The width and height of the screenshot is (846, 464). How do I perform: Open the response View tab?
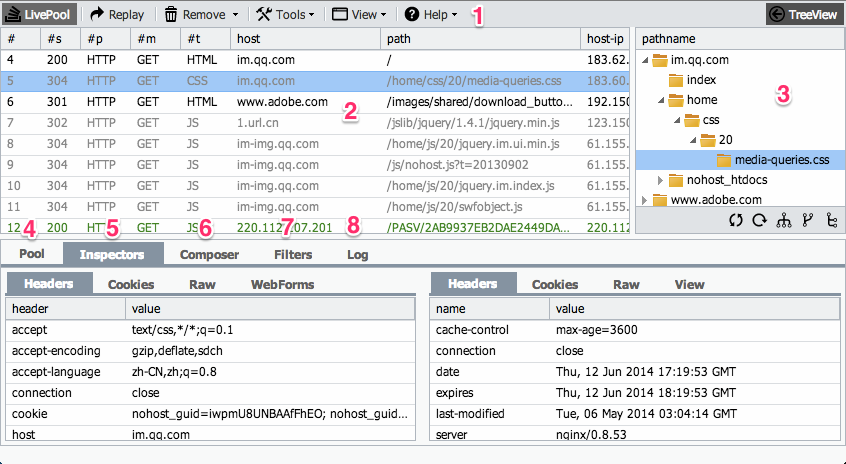coord(690,284)
